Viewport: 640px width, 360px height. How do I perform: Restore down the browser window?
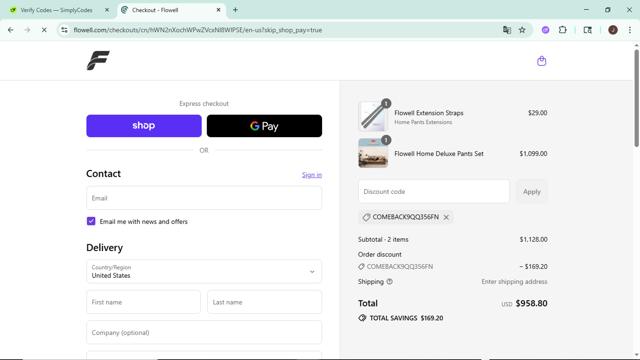point(608,10)
